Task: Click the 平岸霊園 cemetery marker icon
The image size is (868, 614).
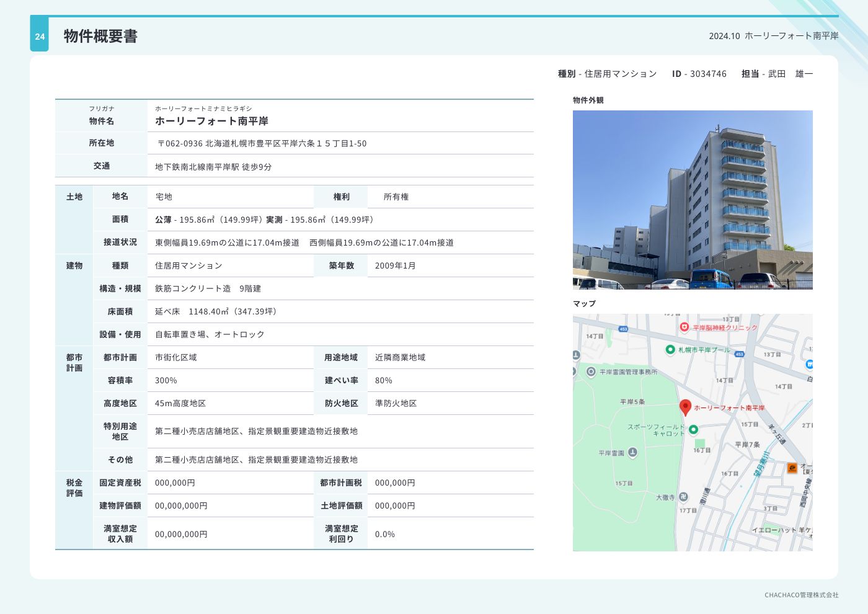Action: click(x=632, y=453)
